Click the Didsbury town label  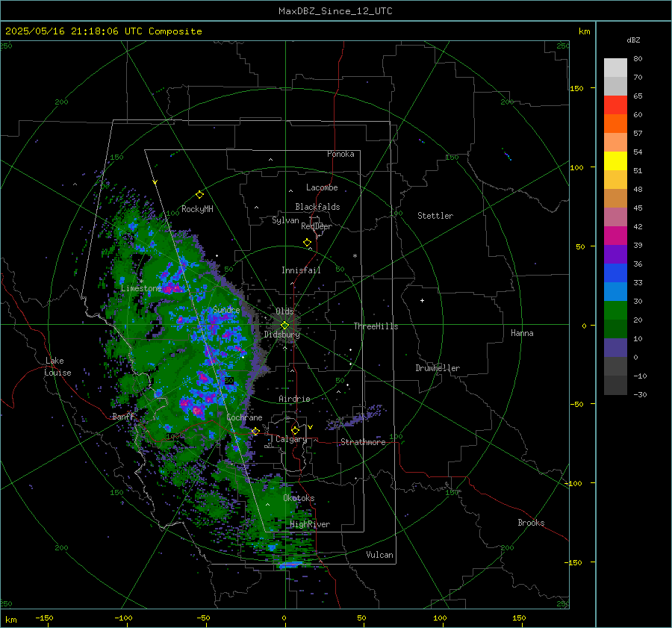pos(282,335)
